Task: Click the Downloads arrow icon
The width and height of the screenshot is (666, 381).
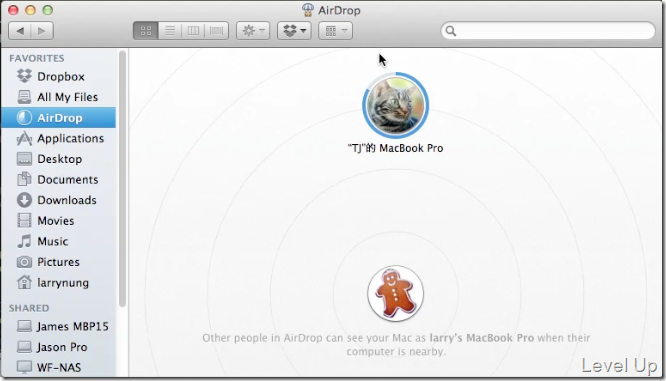Action: tap(24, 200)
